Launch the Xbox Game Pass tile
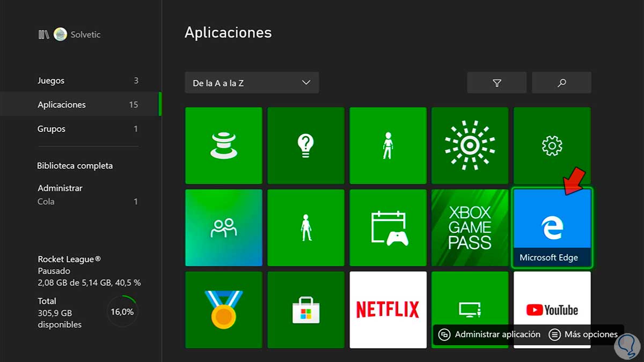This screenshot has width=644, height=362. [470, 227]
